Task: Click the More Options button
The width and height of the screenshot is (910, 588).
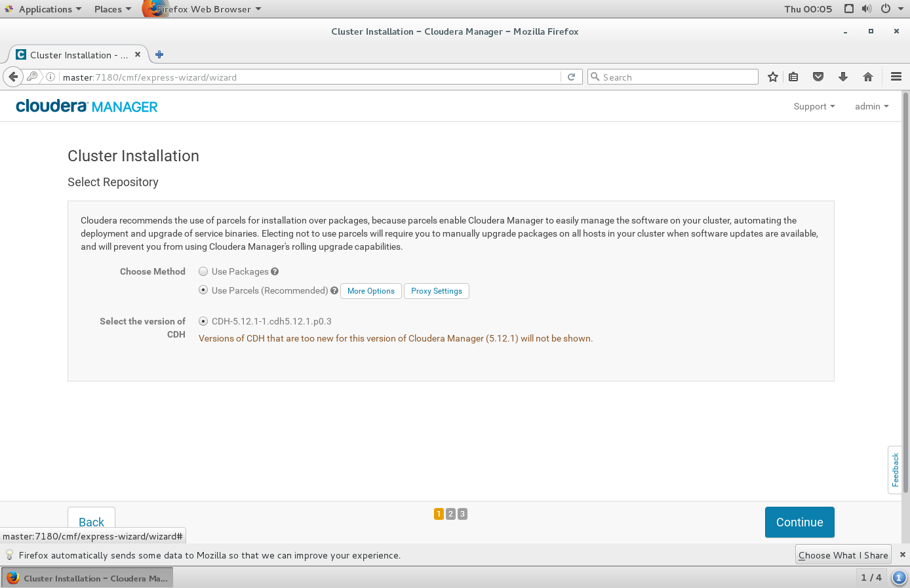Action: [371, 291]
